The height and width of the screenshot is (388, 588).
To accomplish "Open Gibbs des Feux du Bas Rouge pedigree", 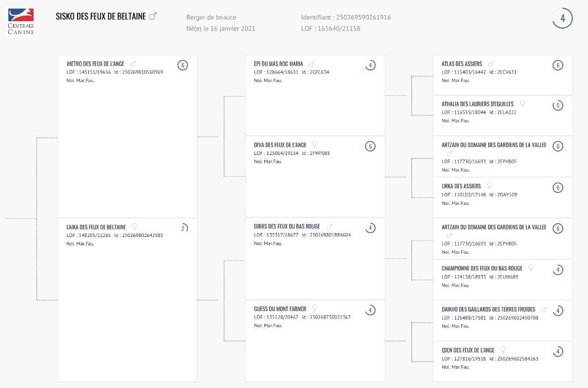I will point(287,227).
